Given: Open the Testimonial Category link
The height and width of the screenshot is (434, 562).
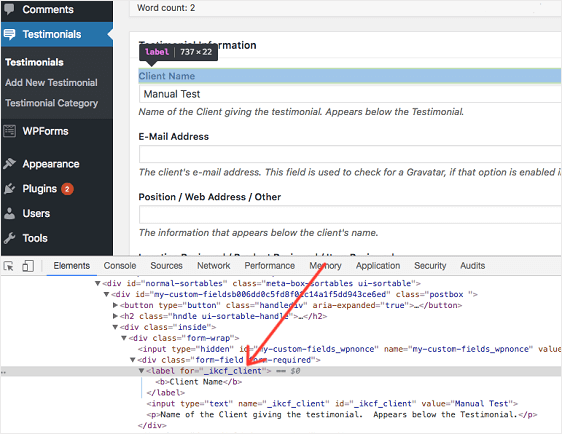Looking at the screenshot, I should (52, 103).
